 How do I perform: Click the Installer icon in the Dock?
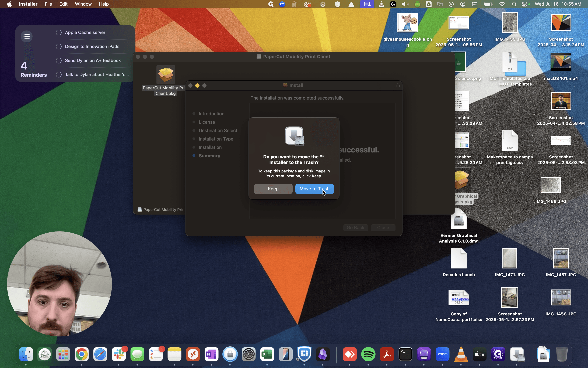(x=517, y=354)
